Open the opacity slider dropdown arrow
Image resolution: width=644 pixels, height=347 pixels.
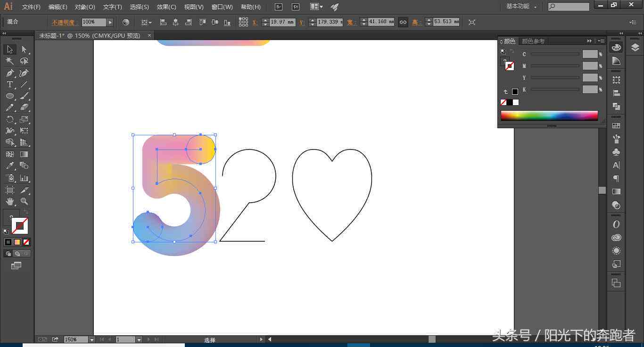pyautogui.click(x=110, y=22)
